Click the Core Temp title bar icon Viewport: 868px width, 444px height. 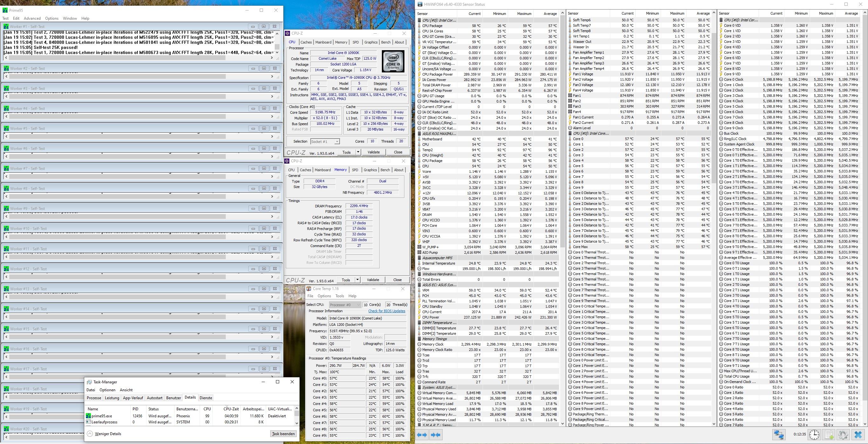[309, 289]
